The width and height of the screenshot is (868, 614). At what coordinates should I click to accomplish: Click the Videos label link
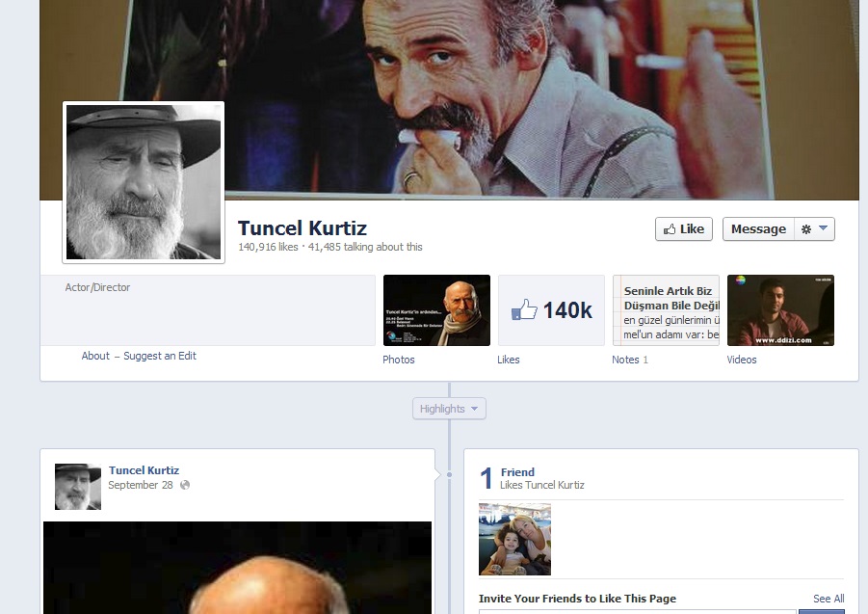[x=742, y=360]
